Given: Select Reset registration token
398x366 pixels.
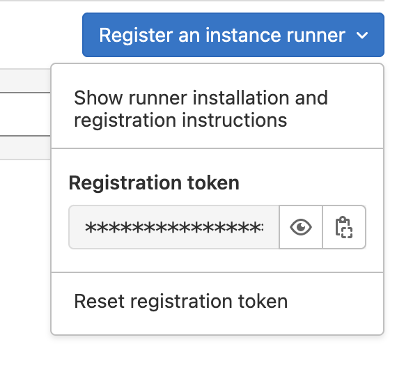Looking at the screenshot, I should pos(217,301).
